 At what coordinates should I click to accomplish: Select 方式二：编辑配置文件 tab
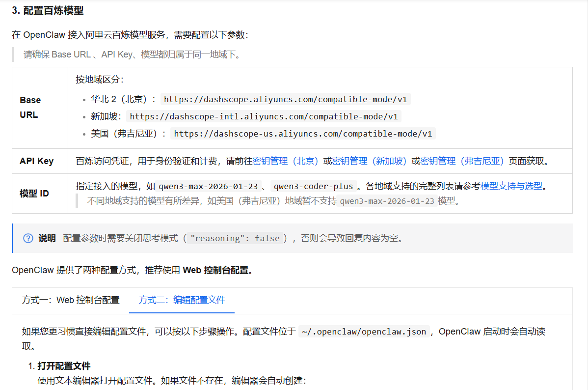182,300
